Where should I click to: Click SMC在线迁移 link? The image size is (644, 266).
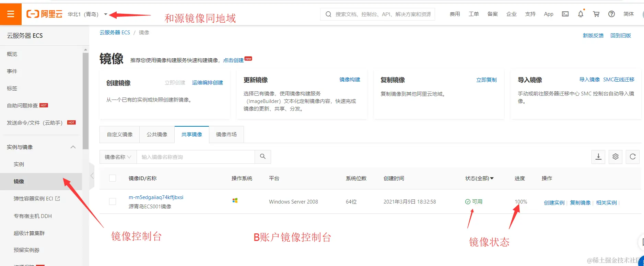(x=619, y=80)
